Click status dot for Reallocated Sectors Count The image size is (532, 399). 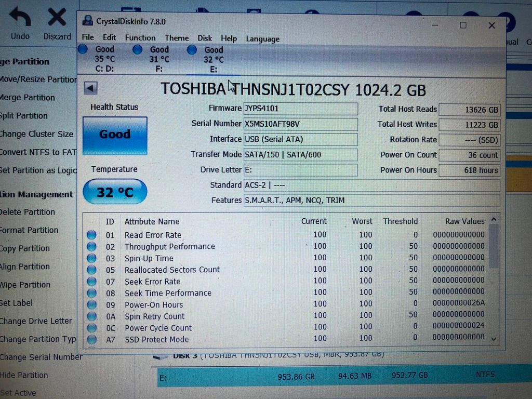pyautogui.click(x=91, y=270)
